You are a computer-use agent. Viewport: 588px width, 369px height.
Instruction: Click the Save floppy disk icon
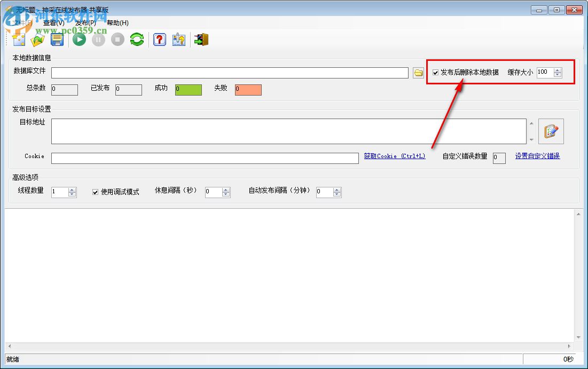(57, 40)
